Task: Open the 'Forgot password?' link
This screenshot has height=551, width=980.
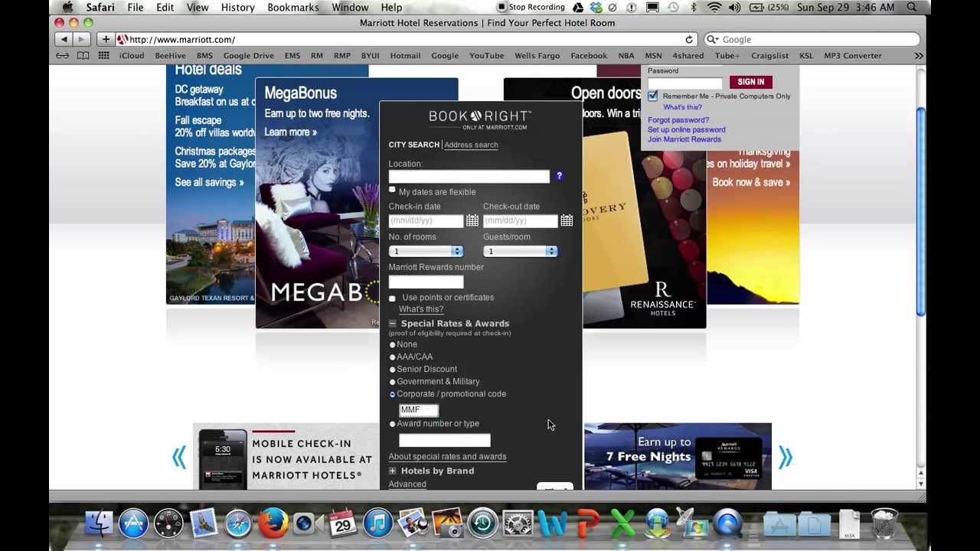Action: [678, 120]
